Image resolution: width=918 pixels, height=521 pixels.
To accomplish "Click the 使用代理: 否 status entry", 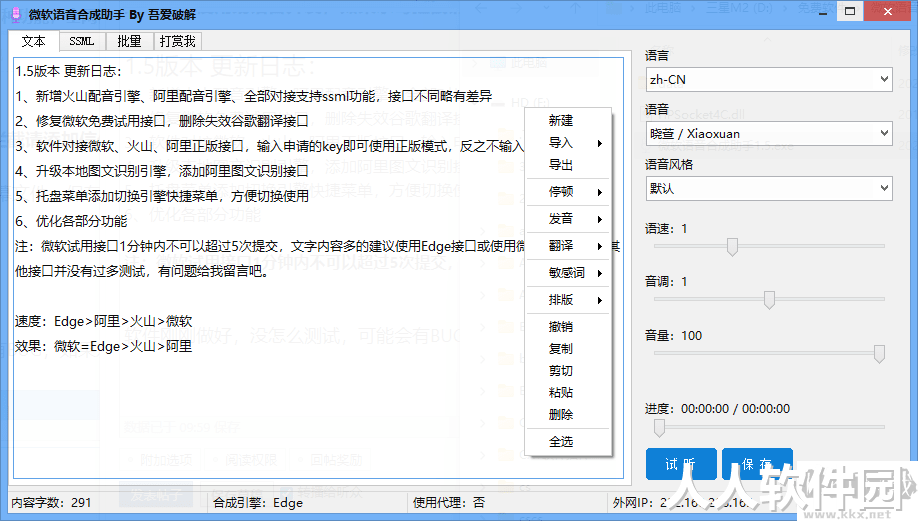I will pos(448,503).
